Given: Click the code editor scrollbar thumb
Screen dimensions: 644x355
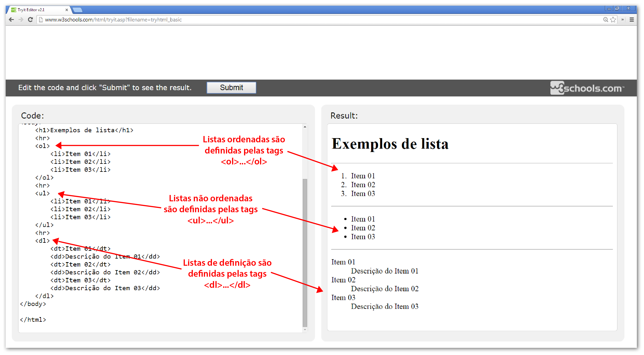Looking at the screenshot, I should (305, 253).
